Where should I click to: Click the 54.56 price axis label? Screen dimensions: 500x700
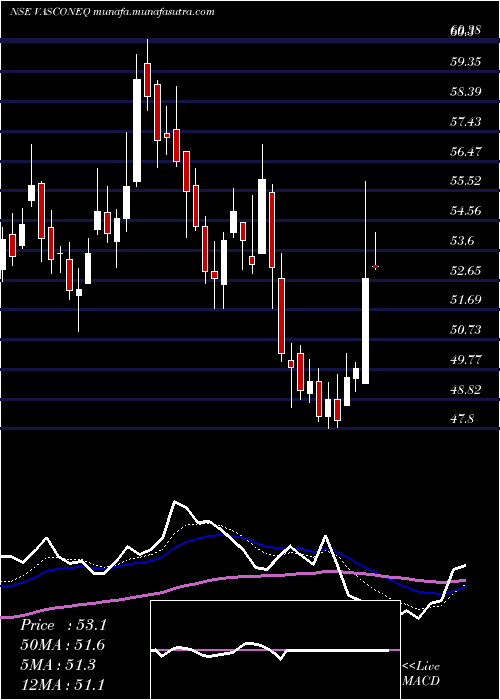point(466,210)
